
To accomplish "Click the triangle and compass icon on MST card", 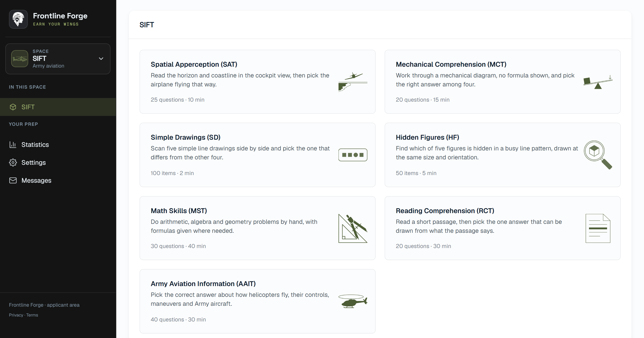I will 353,228.
